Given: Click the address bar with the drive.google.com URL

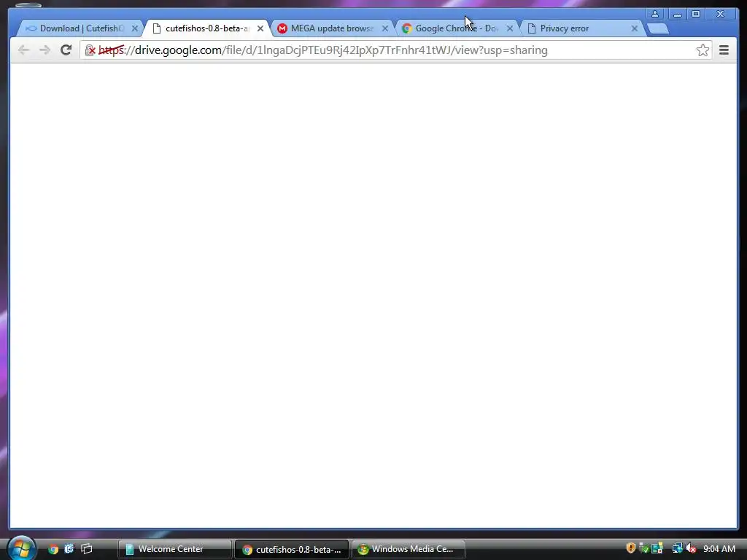Looking at the screenshot, I should pos(396,50).
